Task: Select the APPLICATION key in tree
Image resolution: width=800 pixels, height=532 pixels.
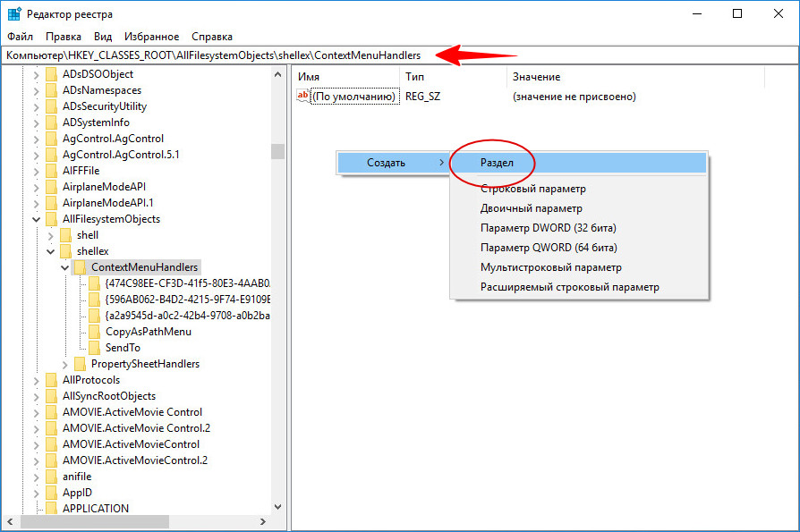Action: 96,509
